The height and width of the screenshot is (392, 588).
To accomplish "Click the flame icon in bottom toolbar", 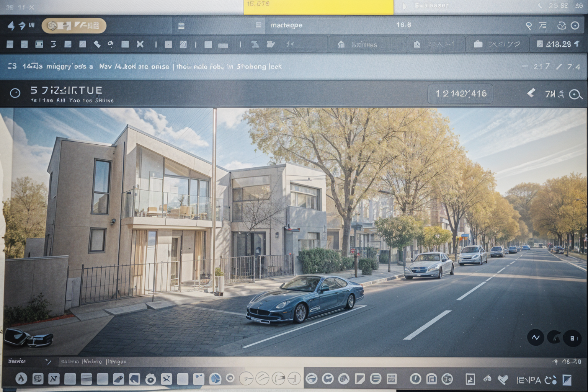I will (21, 379).
